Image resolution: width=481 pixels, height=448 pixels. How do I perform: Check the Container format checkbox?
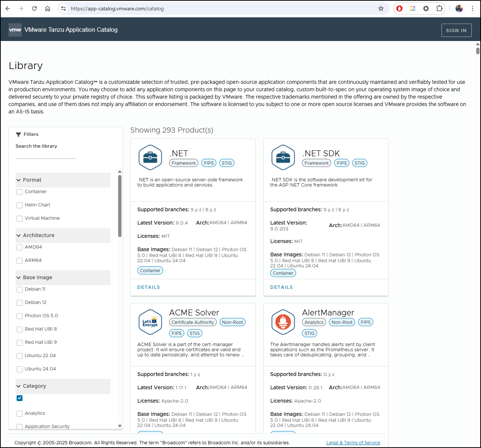pos(20,192)
